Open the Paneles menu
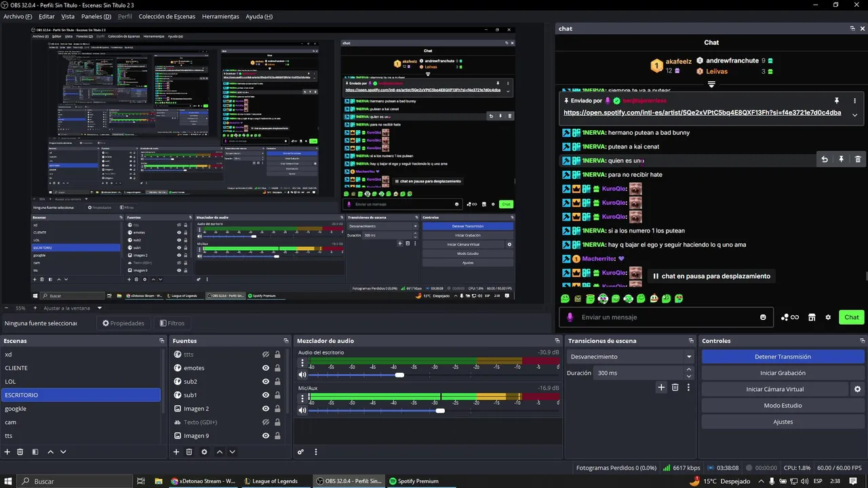868x488 pixels. click(x=96, y=16)
